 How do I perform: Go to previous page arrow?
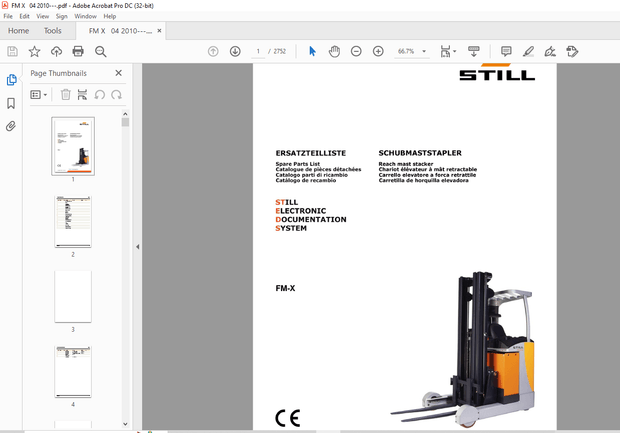pyautogui.click(x=213, y=51)
